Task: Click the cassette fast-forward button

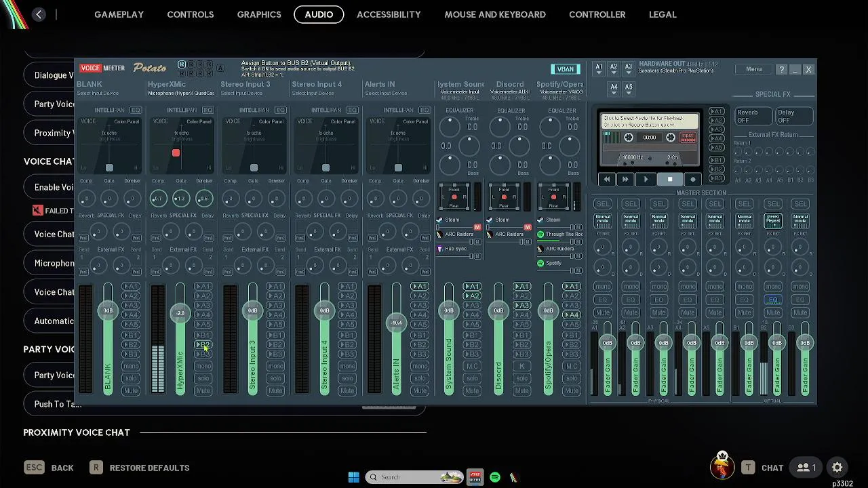Action: click(x=625, y=180)
